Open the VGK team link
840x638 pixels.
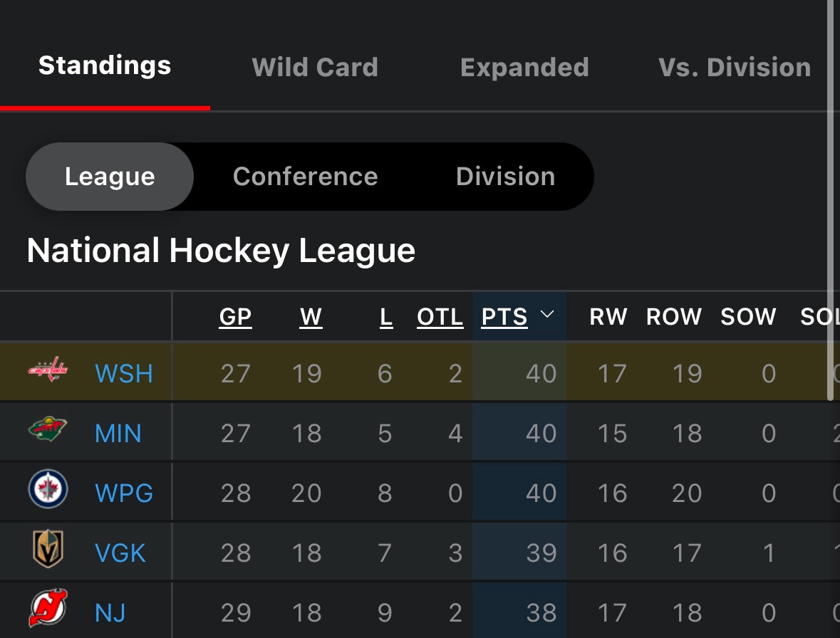coord(120,553)
